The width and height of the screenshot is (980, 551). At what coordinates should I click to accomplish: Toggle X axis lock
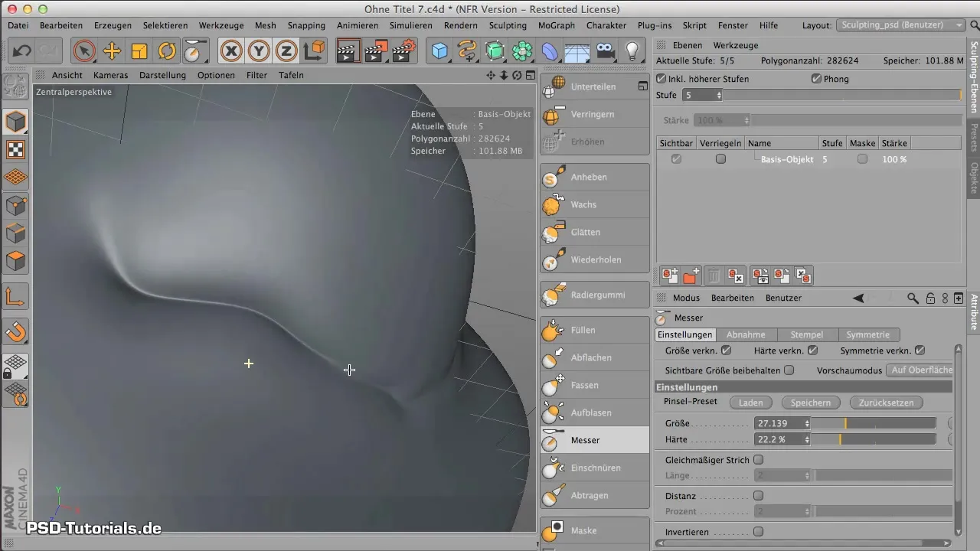click(231, 52)
